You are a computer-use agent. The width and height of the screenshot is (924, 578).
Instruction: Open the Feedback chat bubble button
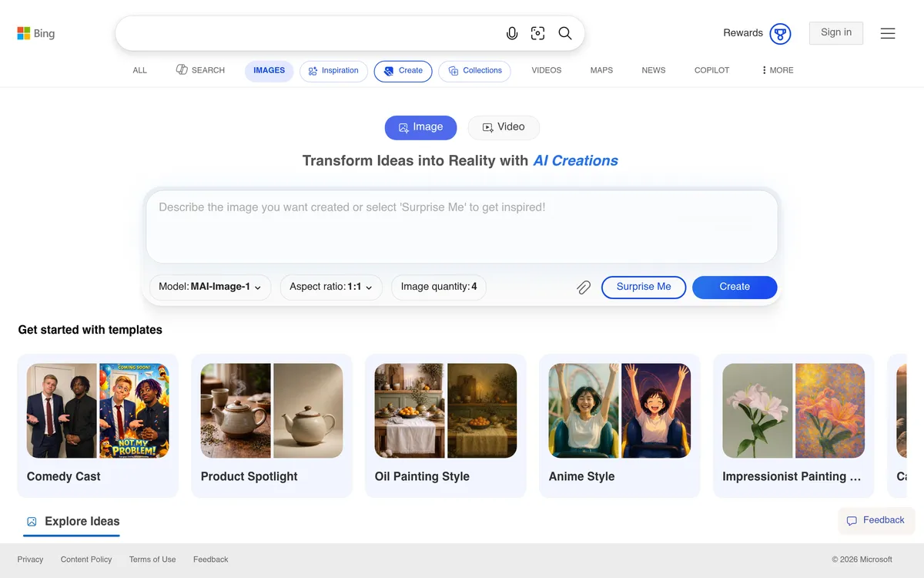[x=875, y=520]
